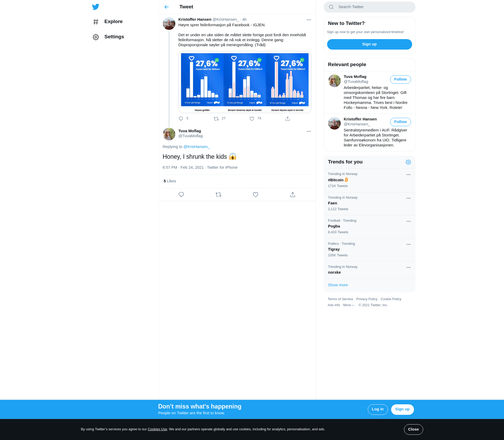Click the search magnifier icon
This screenshot has width=504, height=440.
[331, 7]
